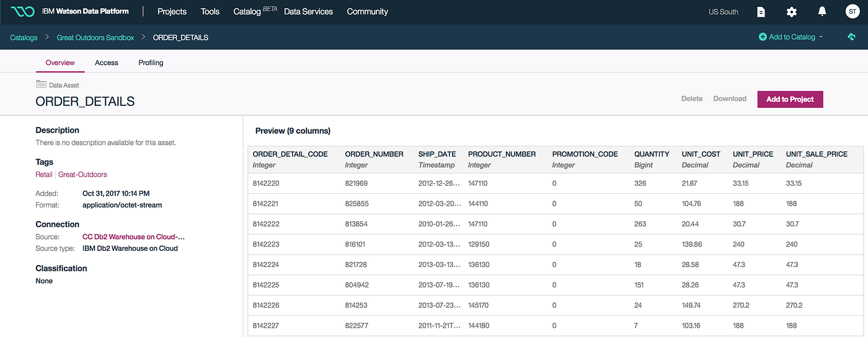Click the Add to Project button
This screenshot has height=337, width=868.
(x=790, y=99)
